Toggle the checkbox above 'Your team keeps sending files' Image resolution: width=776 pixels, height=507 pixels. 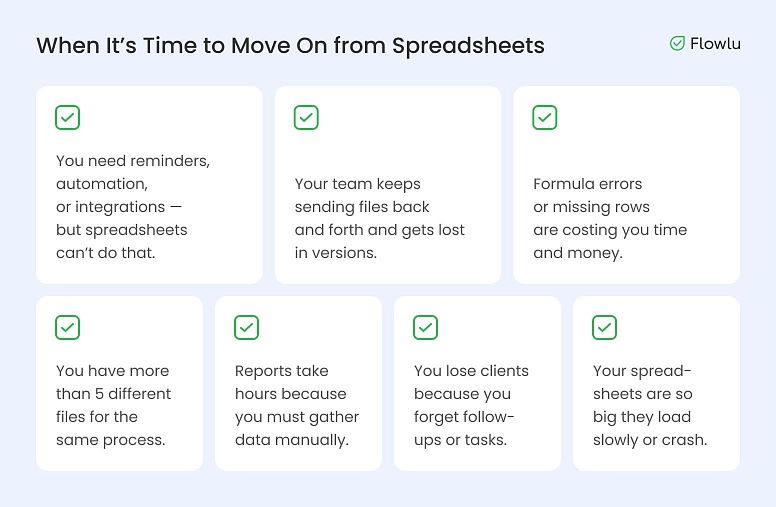pyautogui.click(x=306, y=118)
